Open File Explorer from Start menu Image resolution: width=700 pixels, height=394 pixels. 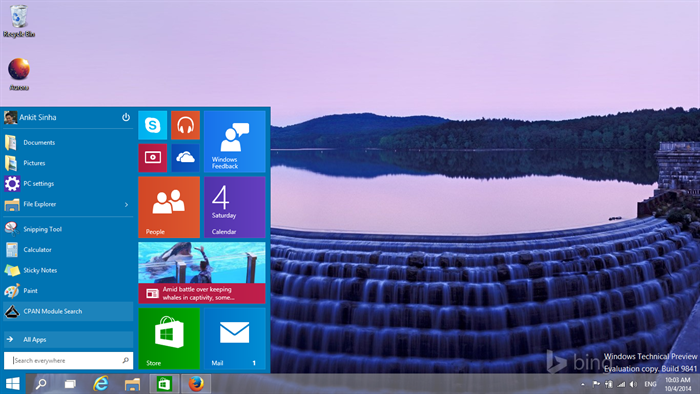click(68, 204)
